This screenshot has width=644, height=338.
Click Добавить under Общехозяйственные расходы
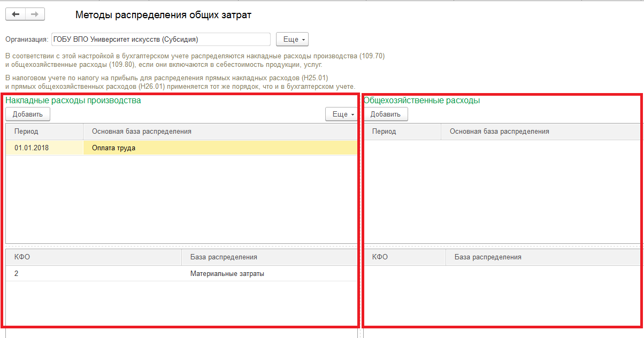point(386,114)
